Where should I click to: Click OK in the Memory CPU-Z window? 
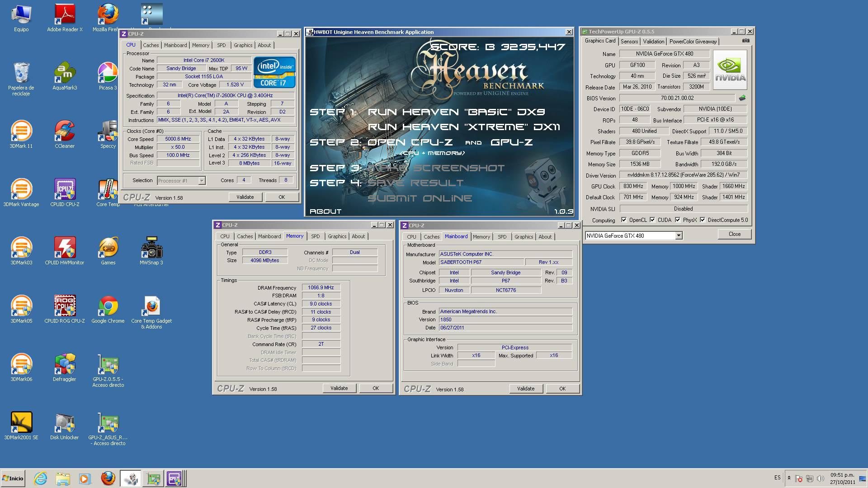tap(376, 388)
